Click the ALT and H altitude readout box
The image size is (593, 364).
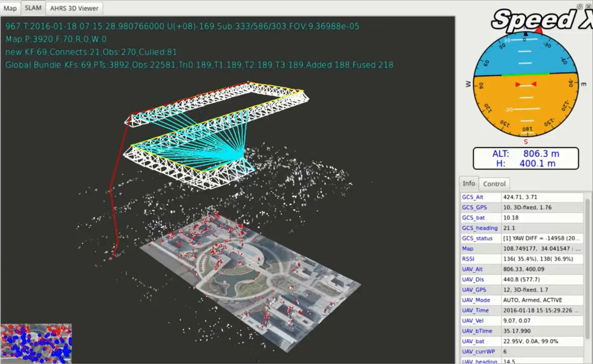(526, 158)
